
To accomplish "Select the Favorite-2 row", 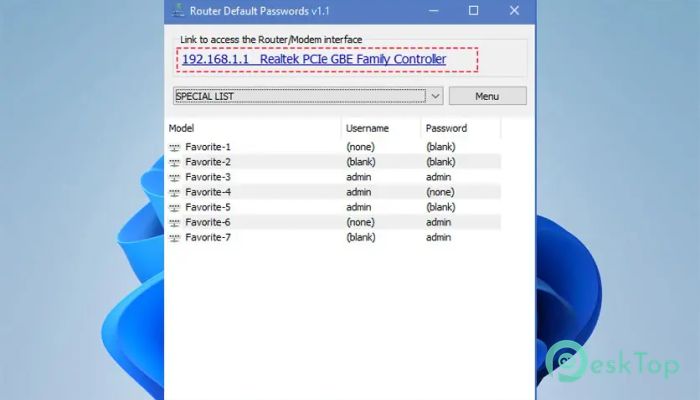I will pos(333,162).
